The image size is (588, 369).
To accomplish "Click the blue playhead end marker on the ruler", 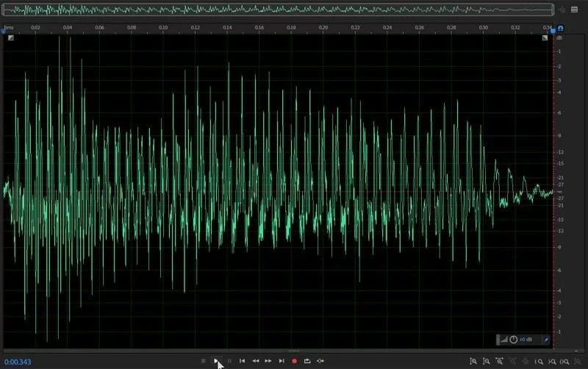I will coord(553,31).
